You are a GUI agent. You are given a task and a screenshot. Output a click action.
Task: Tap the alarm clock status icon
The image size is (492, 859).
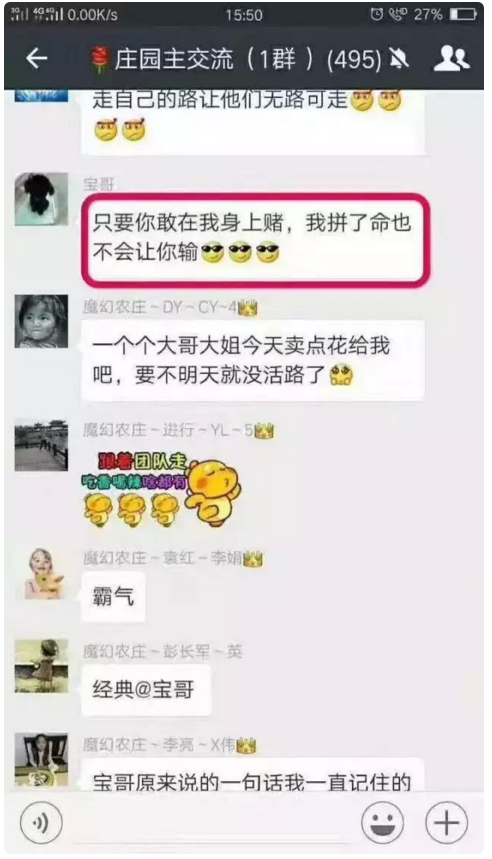pos(376,15)
